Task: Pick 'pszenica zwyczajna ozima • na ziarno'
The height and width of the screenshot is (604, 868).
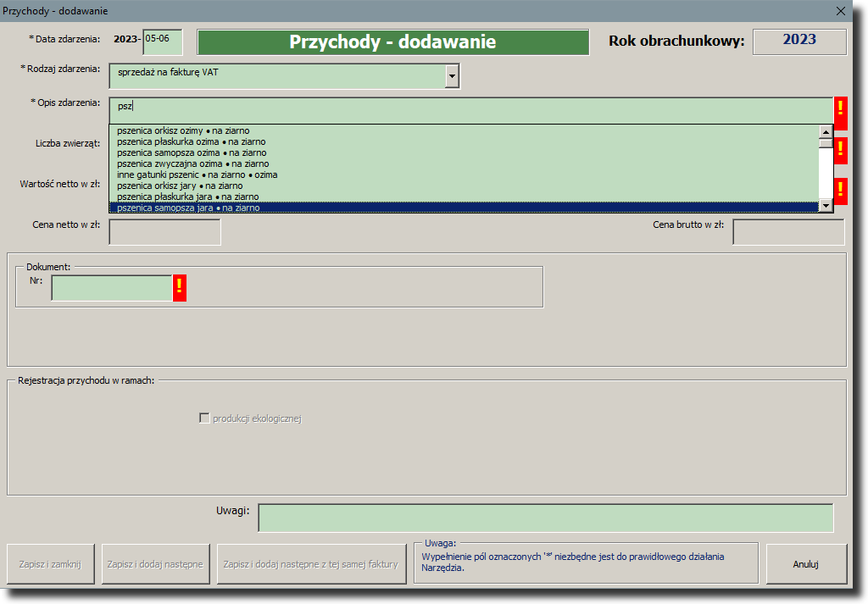Action: [x=192, y=163]
